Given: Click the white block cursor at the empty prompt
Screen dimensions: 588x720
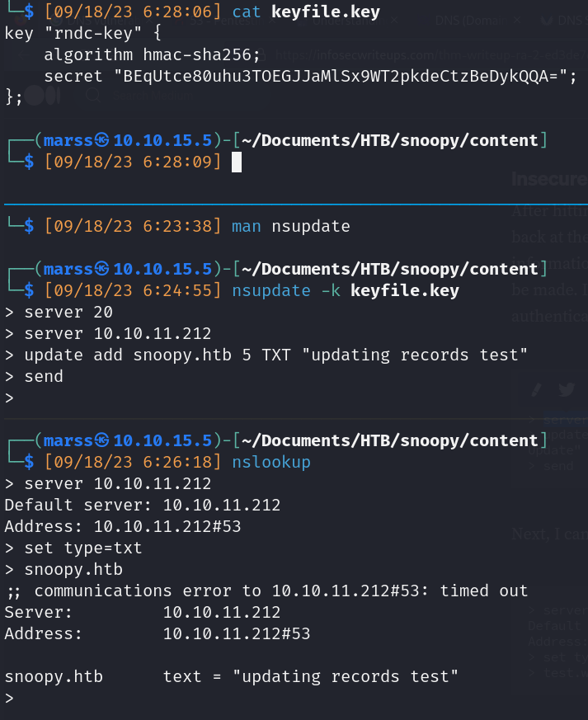Looking at the screenshot, I should pyautogui.click(x=237, y=162).
